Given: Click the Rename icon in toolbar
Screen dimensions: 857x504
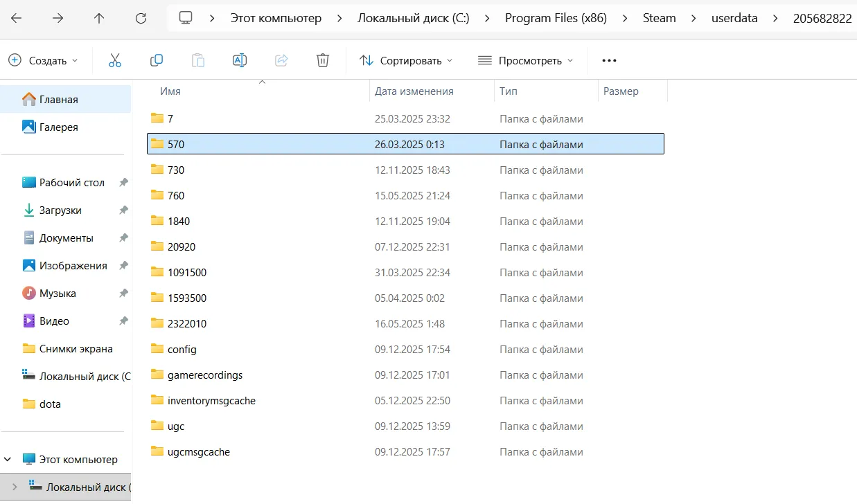Looking at the screenshot, I should [240, 60].
